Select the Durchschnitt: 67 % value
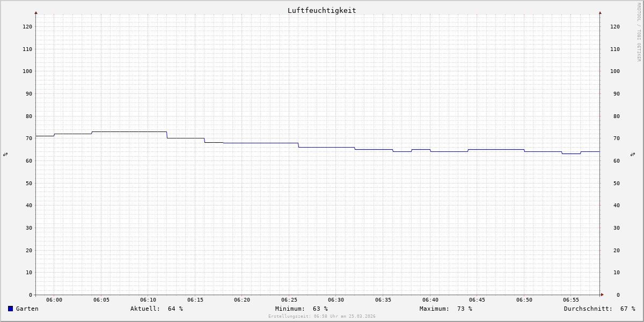The width and height of the screenshot is (644, 322). point(599,309)
